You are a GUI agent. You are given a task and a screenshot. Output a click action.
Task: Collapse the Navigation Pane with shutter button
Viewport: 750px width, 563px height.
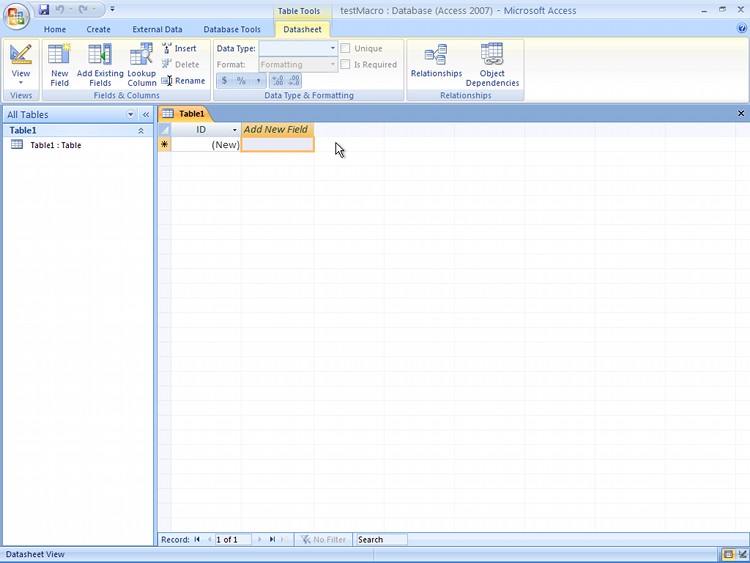click(146, 115)
